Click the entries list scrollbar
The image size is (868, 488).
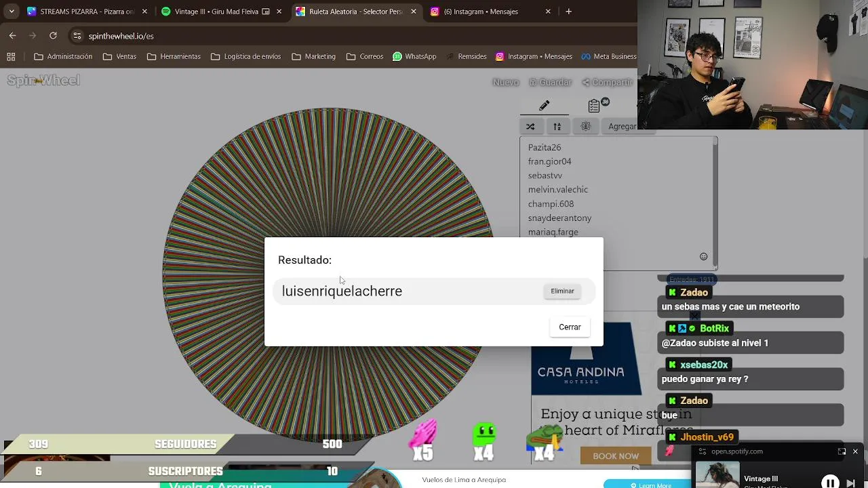(714, 203)
